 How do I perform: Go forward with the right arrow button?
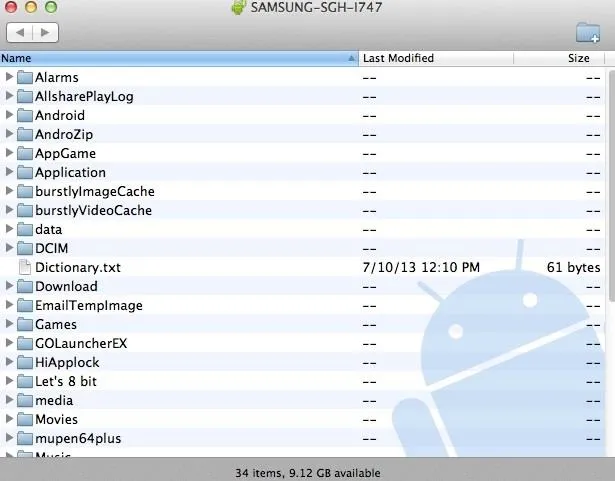coord(45,32)
